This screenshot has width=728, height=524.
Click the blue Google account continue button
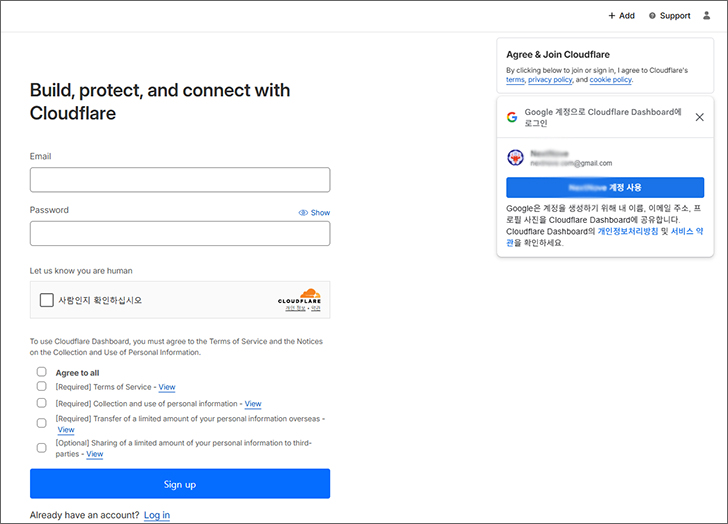pyautogui.click(x=605, y=187)
